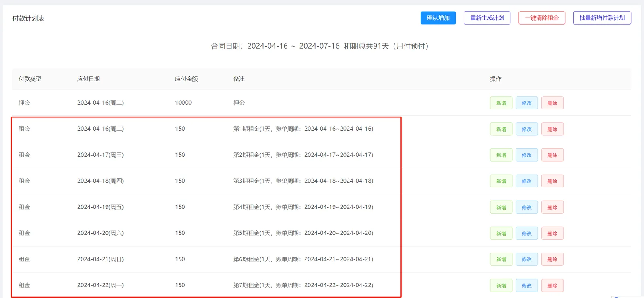The image size is (644, 298).
Task: Click 新增 in the 第3期租金 row
Action: pyautogui.click(x=501, y=181)
